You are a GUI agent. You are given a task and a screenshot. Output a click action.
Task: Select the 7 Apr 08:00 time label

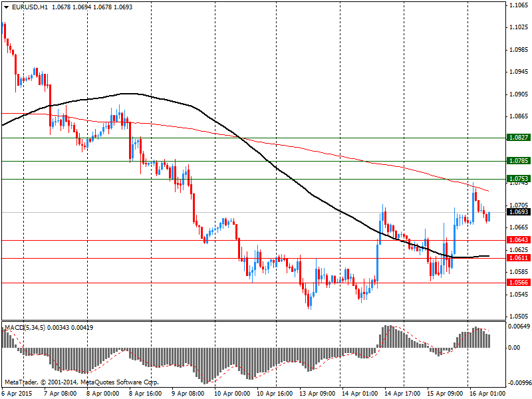pyautogui.click(x=61, y=394)
